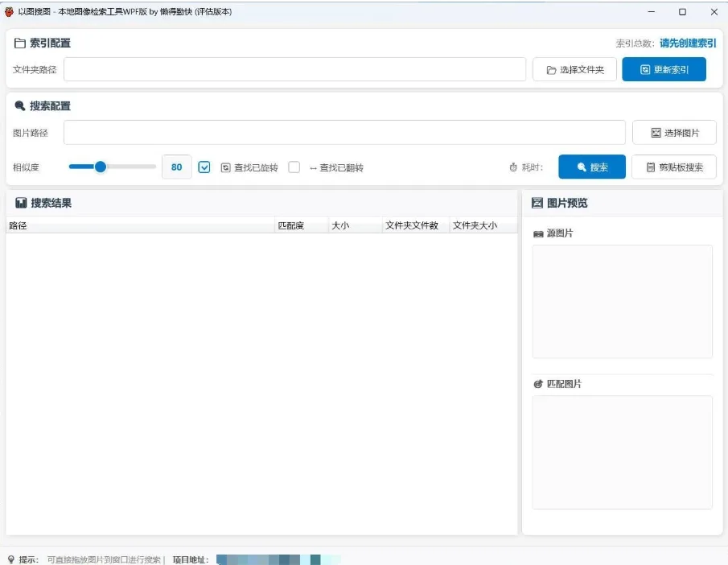Screen dimensions: 728x565
Task: Click the 剪贴板搜索 button
Action: coord(673,167)
